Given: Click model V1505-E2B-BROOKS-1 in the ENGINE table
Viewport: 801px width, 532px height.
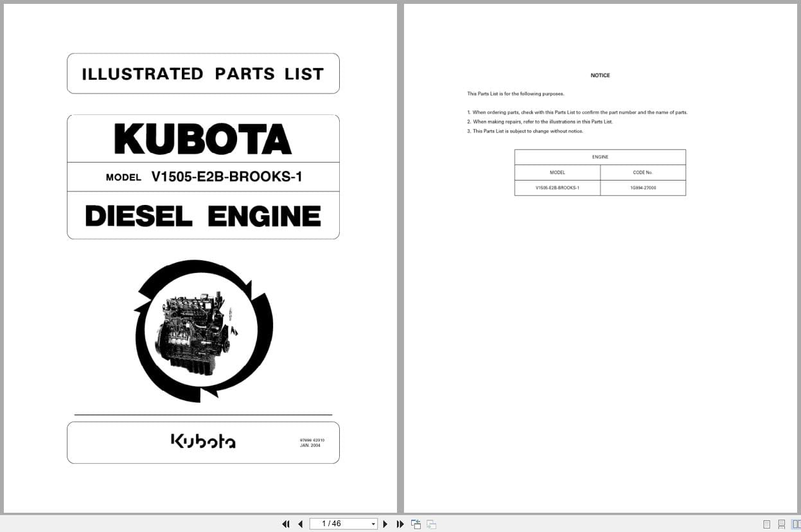Looking at the screenshot, I should click(557, 188).
